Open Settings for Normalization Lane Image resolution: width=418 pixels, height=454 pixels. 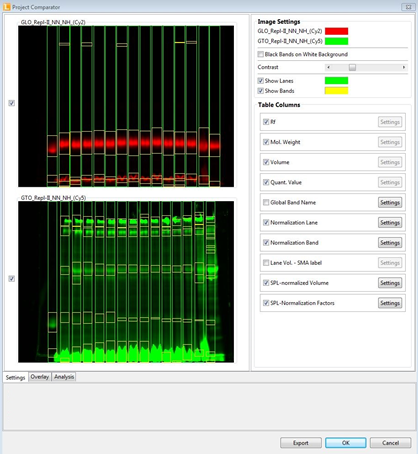[x=390, y=223]
